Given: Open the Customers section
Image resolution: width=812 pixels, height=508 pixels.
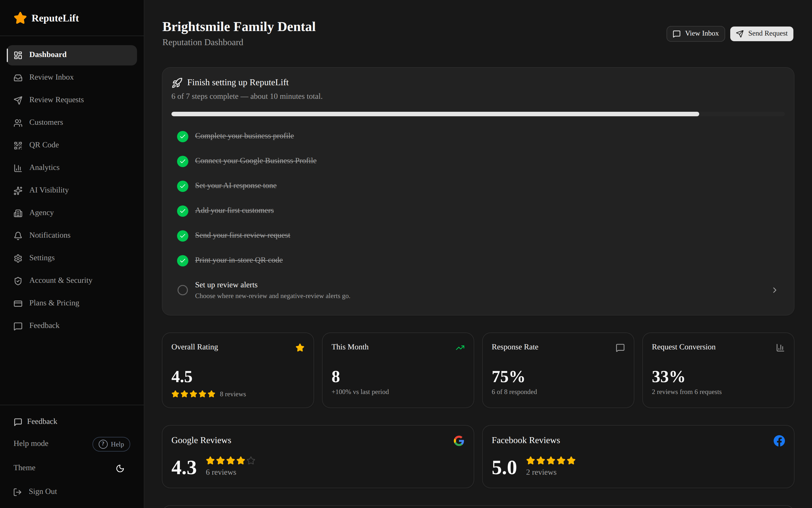Looking at the screenshot, I should [72, 123].
